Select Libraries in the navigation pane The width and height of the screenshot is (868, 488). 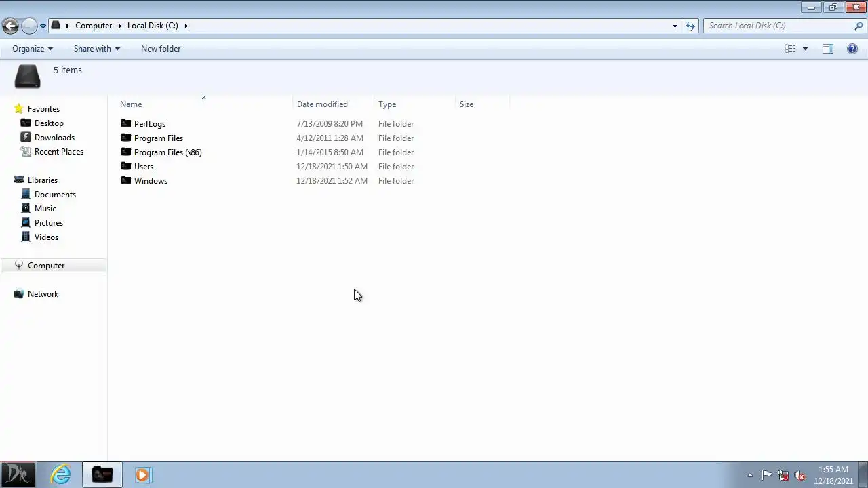tap(43, 180)
